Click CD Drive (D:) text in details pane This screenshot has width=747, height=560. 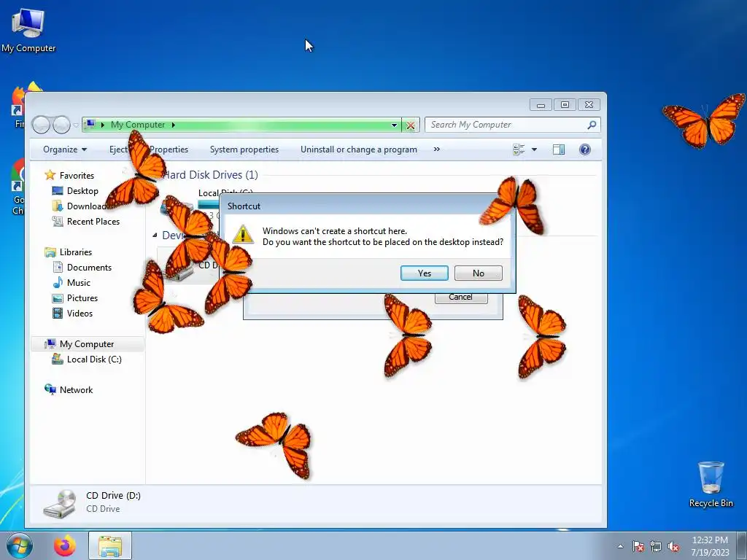click(113, 496)
